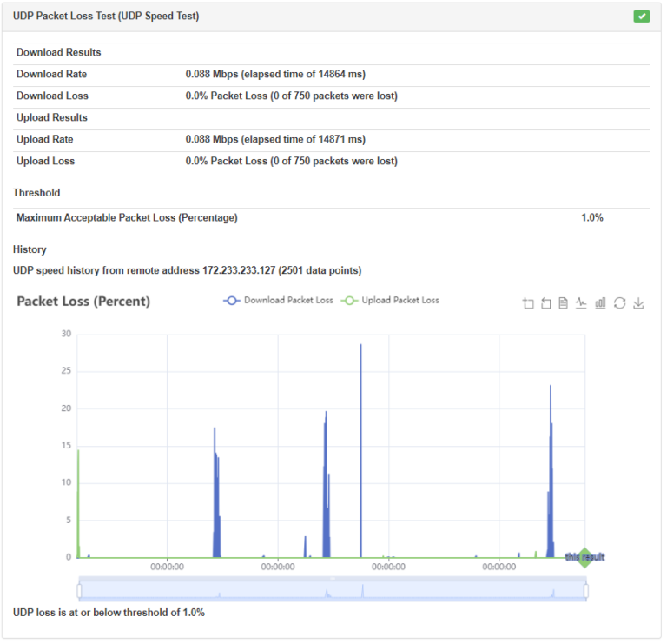667x644 pixels.
Task: Click the Upload Loss result row
Action: tap(291, 162)
